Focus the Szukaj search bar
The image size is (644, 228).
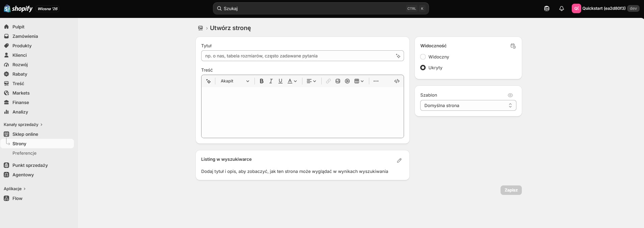321,8
